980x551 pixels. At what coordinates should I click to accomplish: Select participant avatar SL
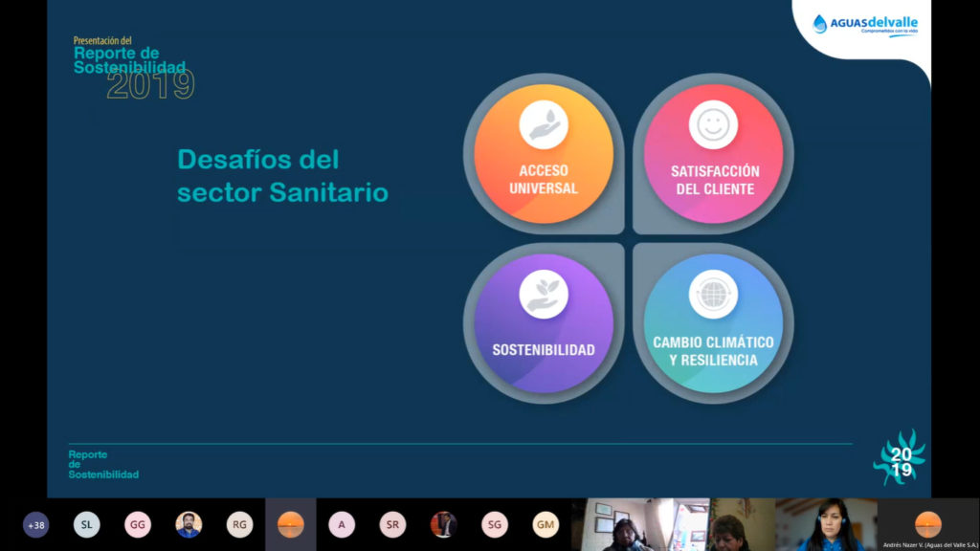(x=87, y=524)
